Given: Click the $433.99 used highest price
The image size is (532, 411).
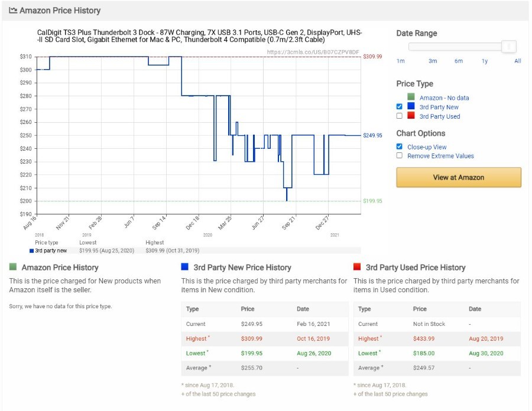Looking at the screenshot, I should (424, 338).
